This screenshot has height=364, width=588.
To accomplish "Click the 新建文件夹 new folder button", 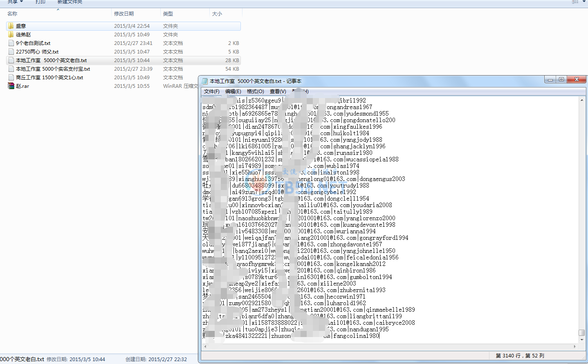I will 70,2.
